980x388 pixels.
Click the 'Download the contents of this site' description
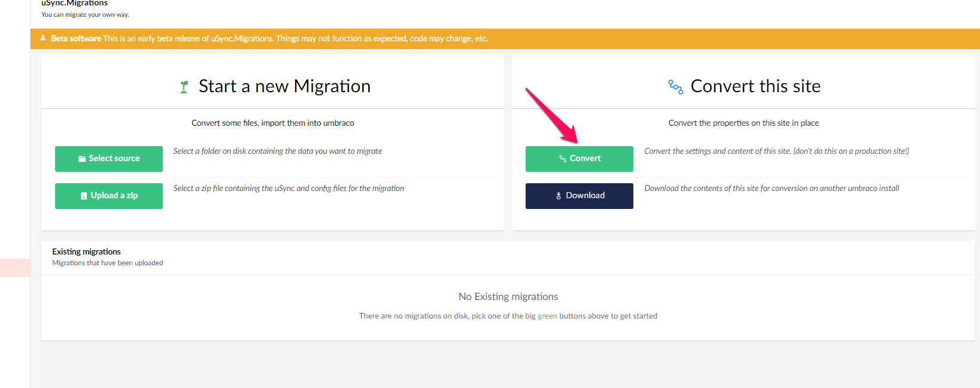coord(772,188)
